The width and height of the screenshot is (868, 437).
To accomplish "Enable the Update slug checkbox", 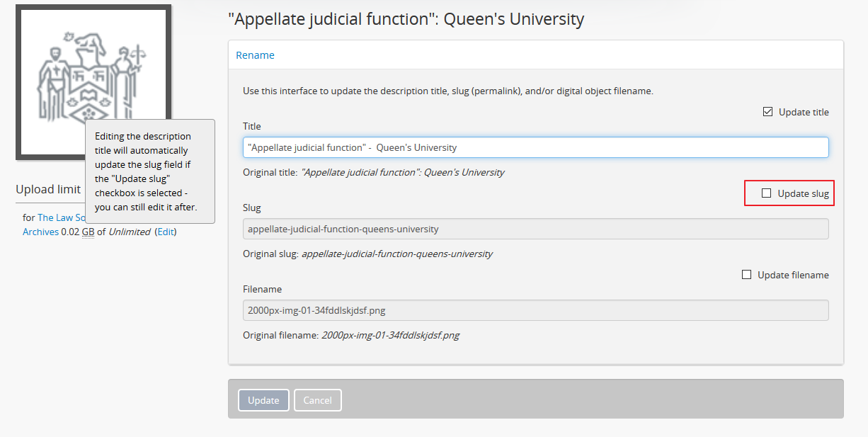I will point(766,193).
